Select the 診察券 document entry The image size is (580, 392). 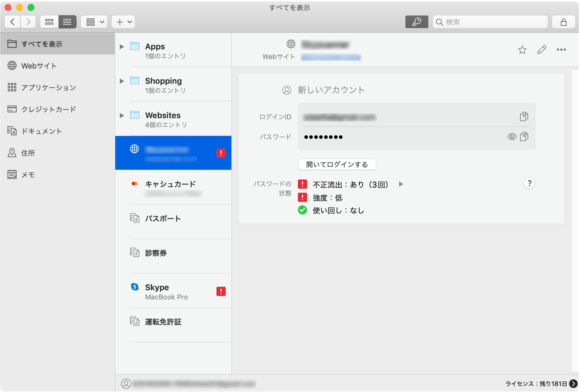pos(173,256)
